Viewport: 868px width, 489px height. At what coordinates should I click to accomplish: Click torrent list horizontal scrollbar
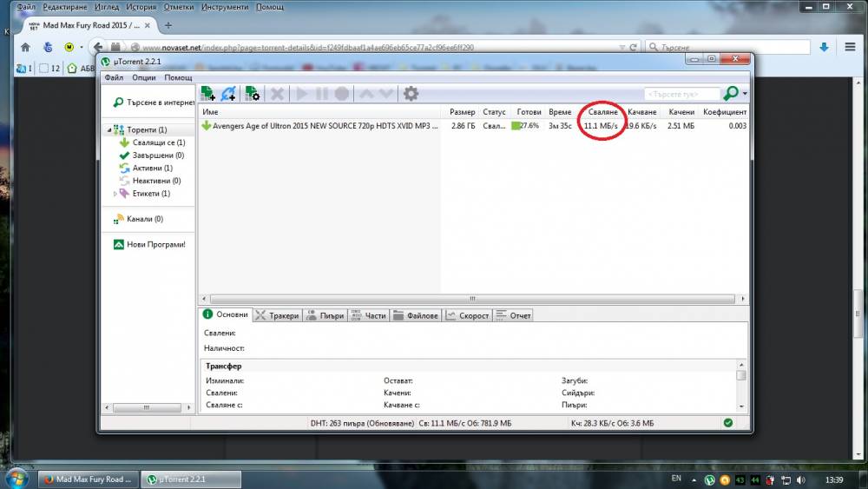[472, 299]
